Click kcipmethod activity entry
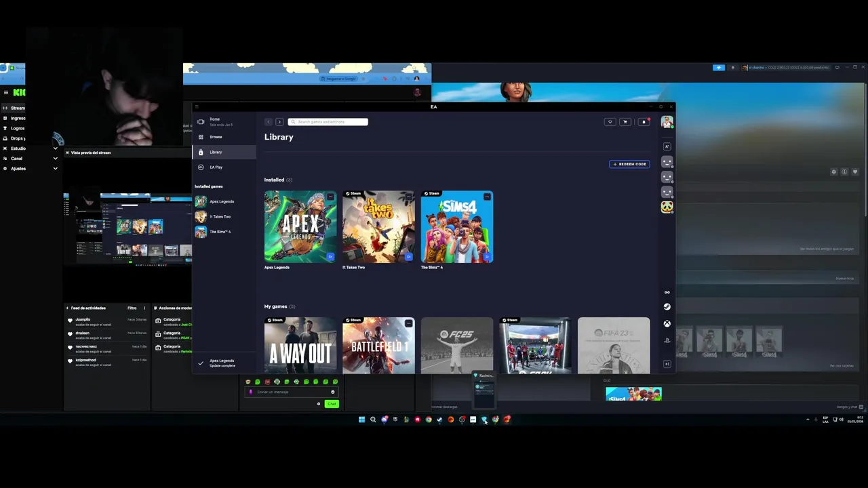868x488 pixels. point(107,362)
